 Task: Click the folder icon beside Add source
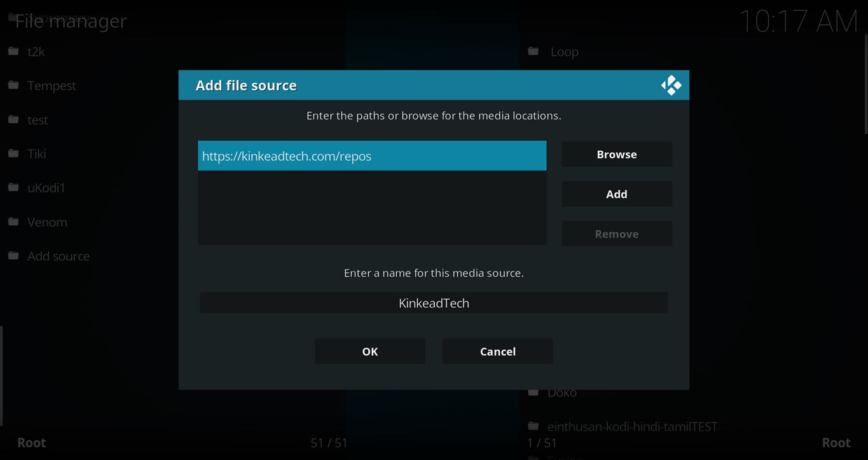tap(13, 256)
